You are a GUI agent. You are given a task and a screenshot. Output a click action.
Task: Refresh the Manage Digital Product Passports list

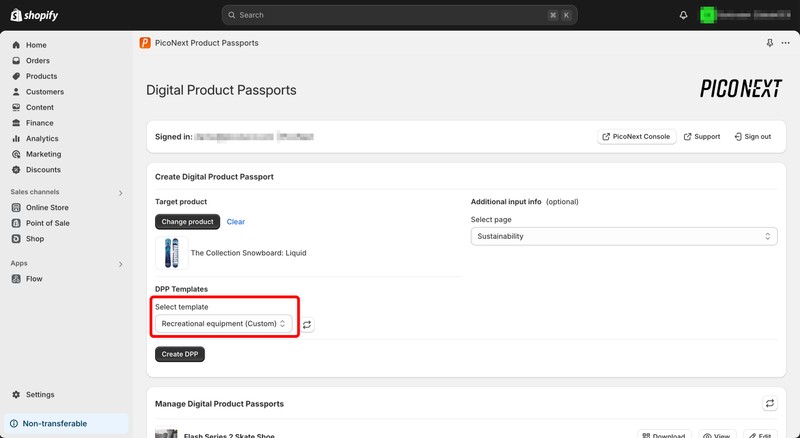click(769, 403)
